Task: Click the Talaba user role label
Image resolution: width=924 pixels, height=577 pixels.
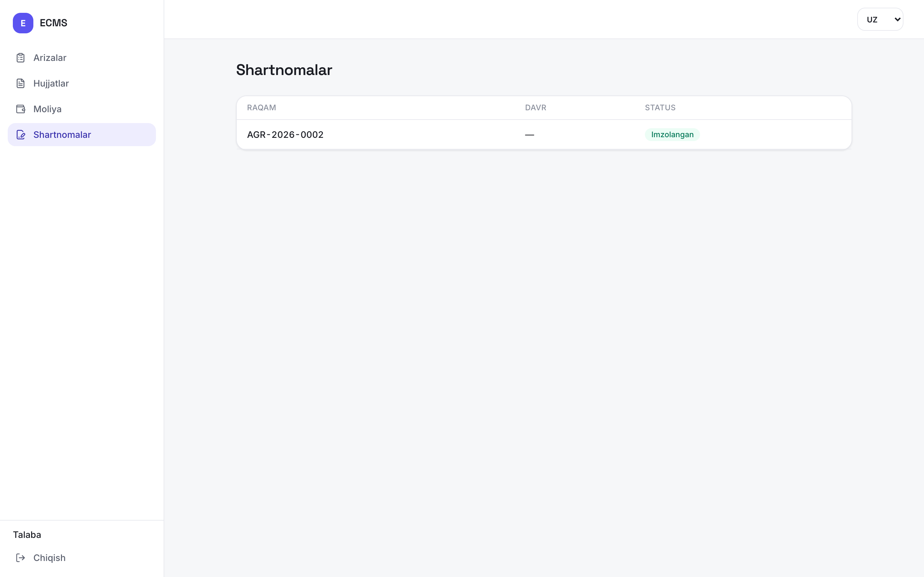Action: pyautogui.click(x=27, y=534)
